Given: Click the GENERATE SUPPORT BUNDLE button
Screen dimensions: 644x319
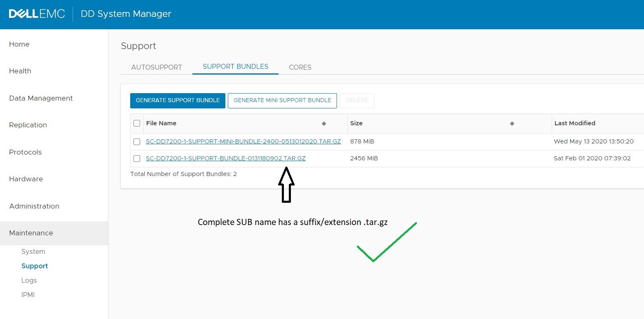Looking at the screenshot, I should [177, 100].
